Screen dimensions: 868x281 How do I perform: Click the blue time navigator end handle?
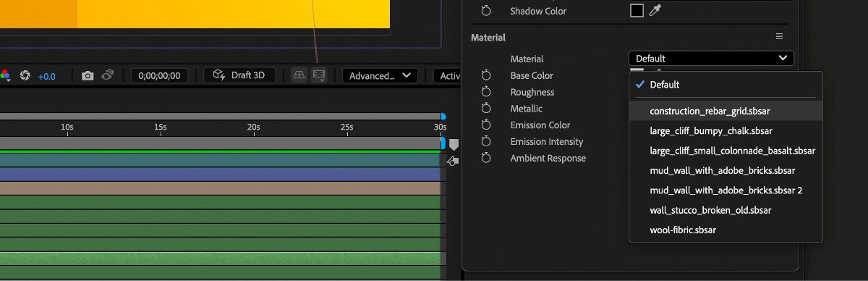pyautogui.click(x=443, y=116)
